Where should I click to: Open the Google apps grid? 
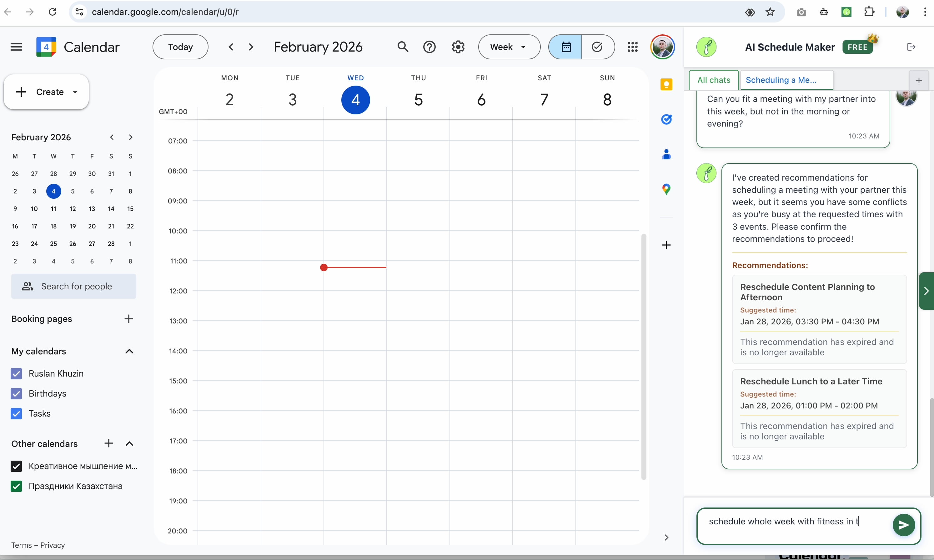click(x=632, y=47)
